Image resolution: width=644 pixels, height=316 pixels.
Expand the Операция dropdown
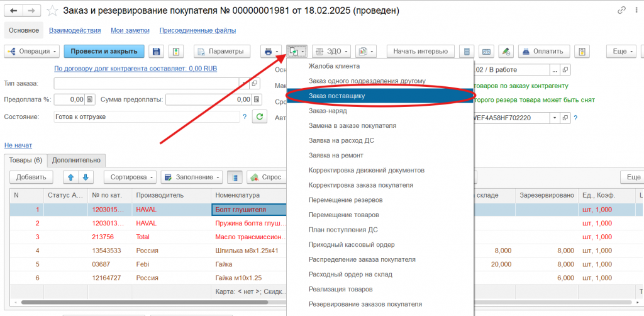point(32,51)
